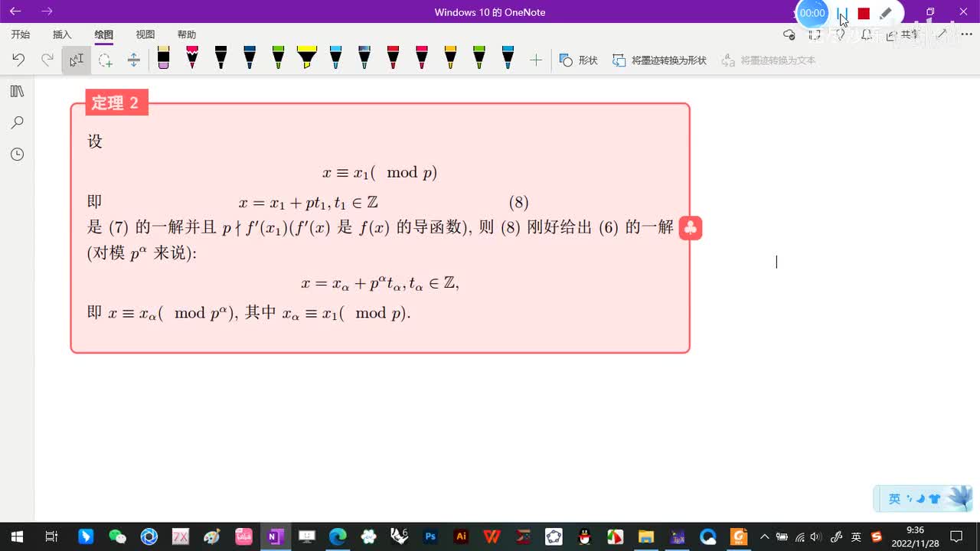Select the yellow highlighter pen
The height and width of the screenshot is (551, 980).
click(306, 57)
